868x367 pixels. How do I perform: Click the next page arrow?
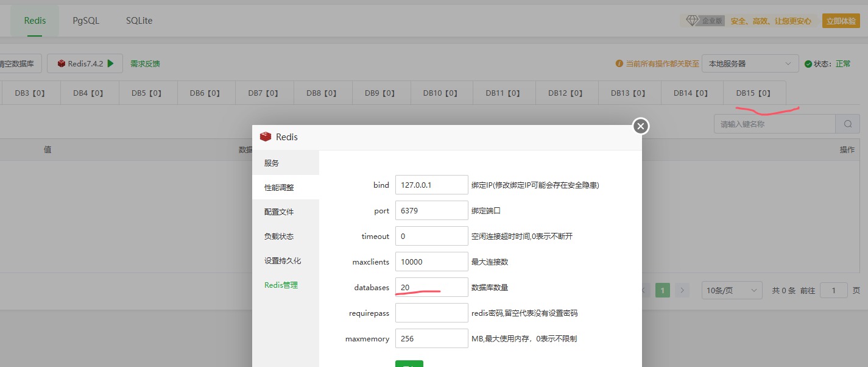coord(682,290)
